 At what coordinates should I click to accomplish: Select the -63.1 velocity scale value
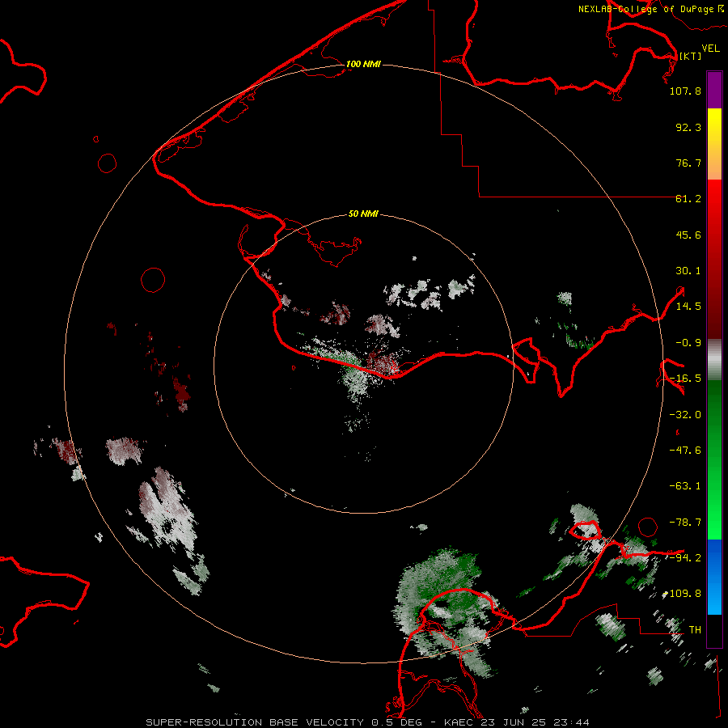[x=685, y=486]
